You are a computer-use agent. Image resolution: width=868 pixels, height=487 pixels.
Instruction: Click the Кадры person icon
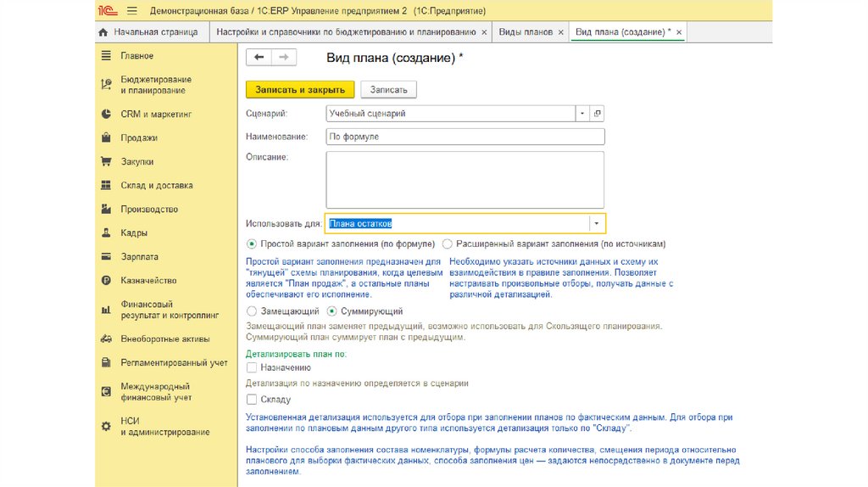click(x=106, y=232)
